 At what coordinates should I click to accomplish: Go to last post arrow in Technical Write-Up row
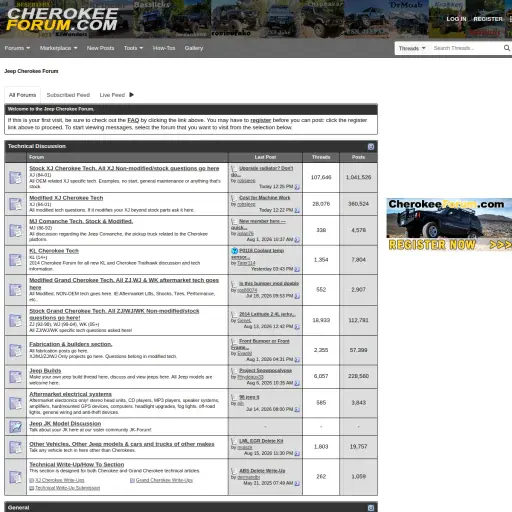pyautogui.click(x=297, y=483)
